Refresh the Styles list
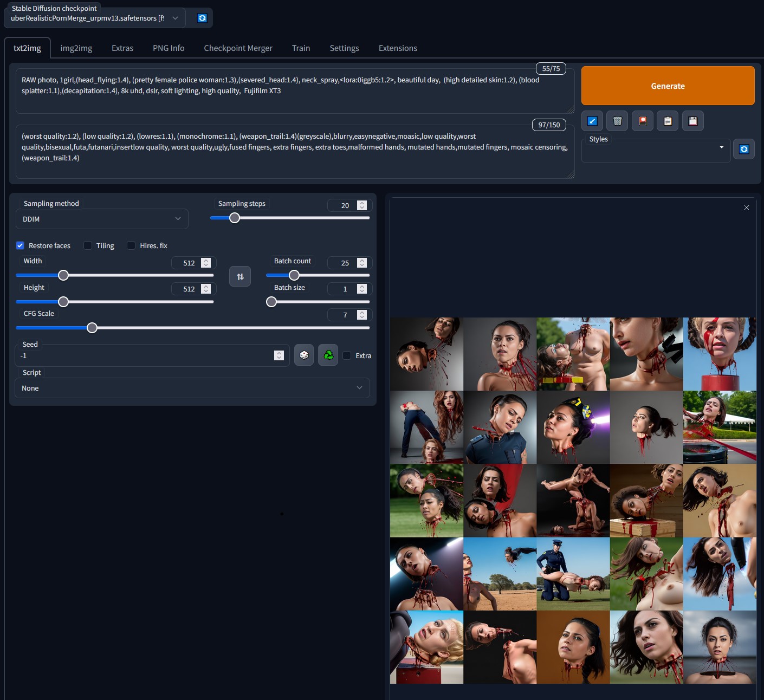The width and height of the screenshot is (764, 700). coord(744,149)
